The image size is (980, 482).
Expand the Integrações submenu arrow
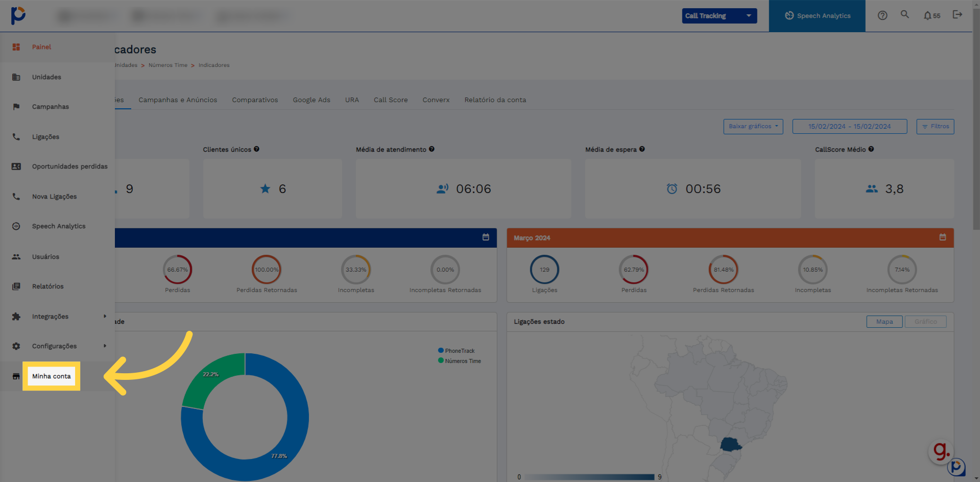tap(105, 316)
